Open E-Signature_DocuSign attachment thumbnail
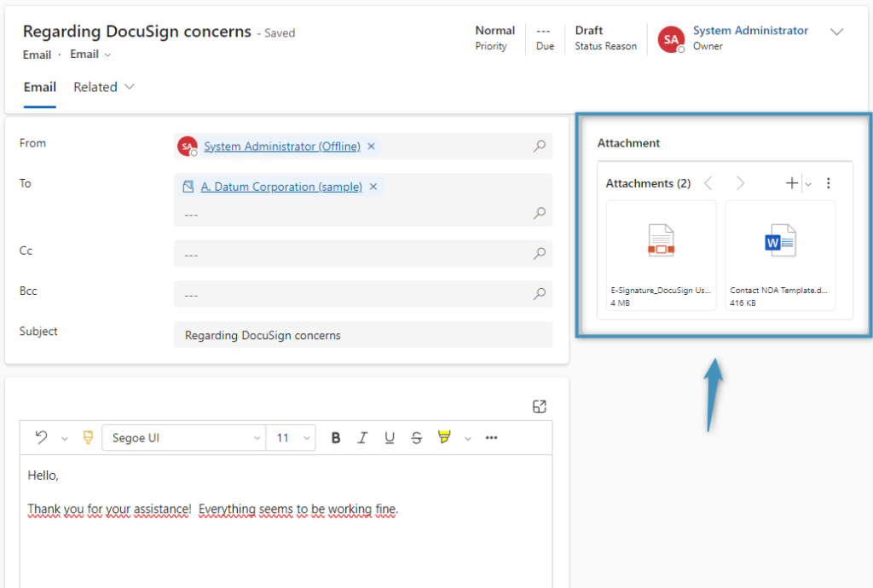 (661, 256)
